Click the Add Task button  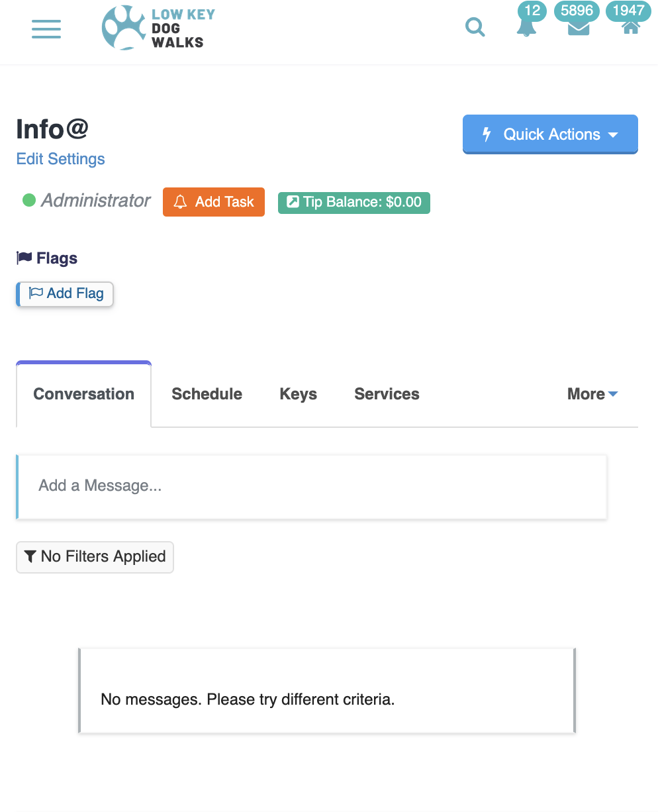[214, 202]
